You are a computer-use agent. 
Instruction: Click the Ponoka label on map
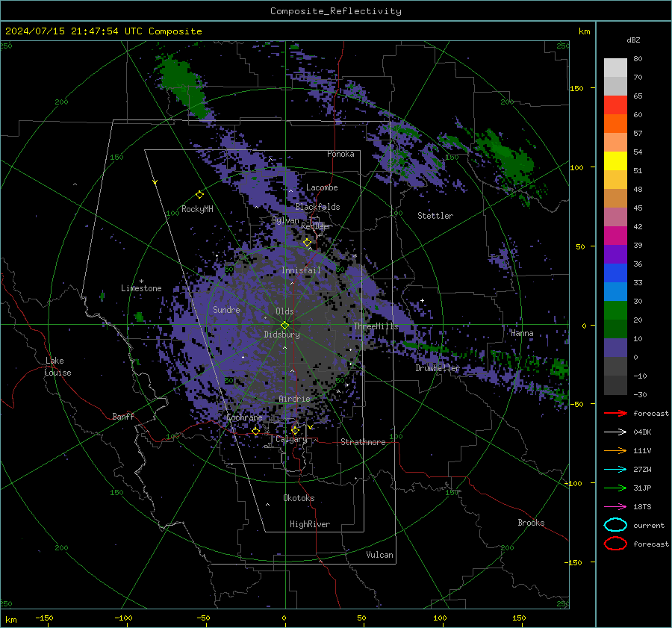[x=340, y=154]
